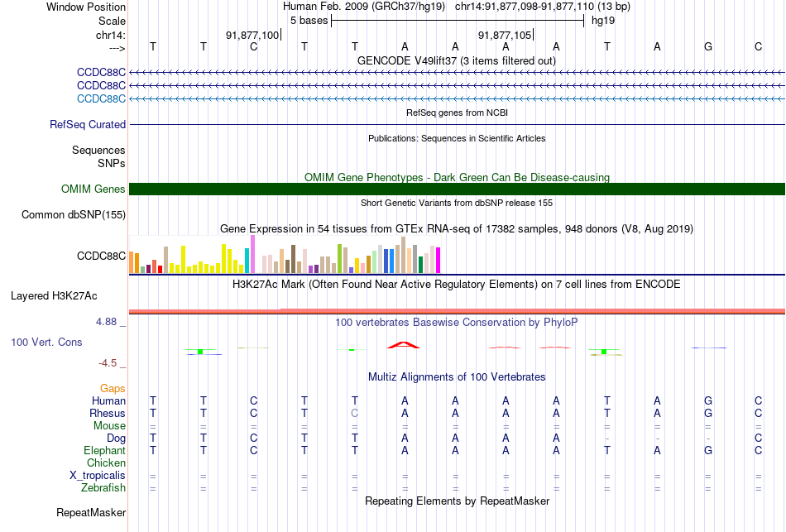The image size is (786, 532).
Task: Click the tall violet bar in GTEx chart
Action: (252, 254)
